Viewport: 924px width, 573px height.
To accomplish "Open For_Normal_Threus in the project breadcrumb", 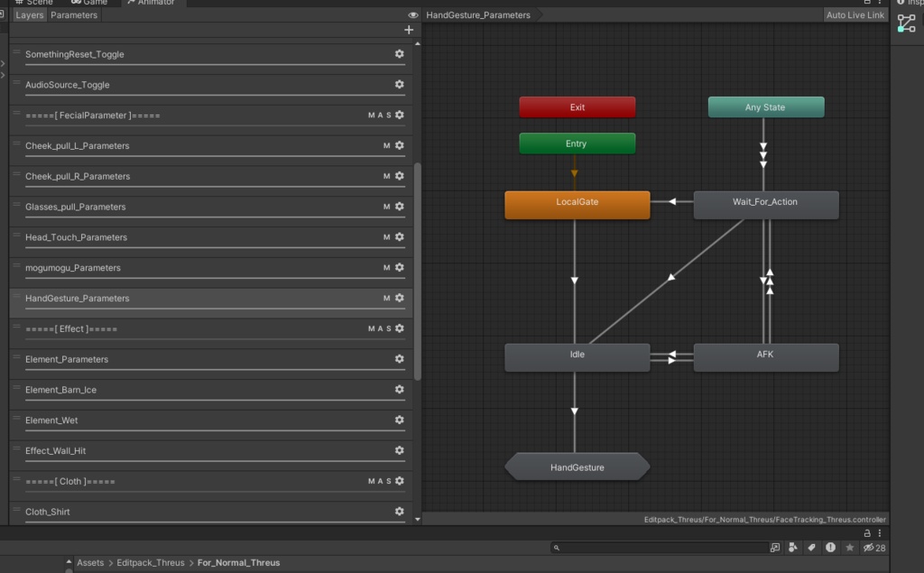I will point(238,563).
